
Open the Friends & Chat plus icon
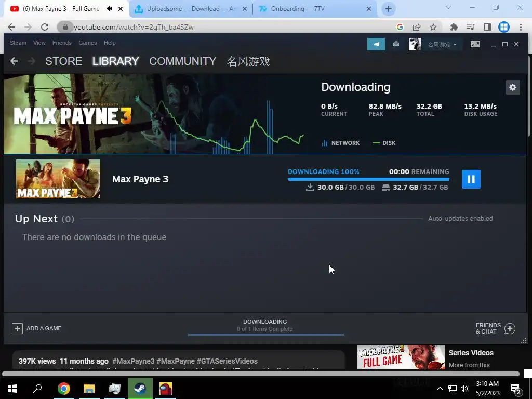pos(510,328)
